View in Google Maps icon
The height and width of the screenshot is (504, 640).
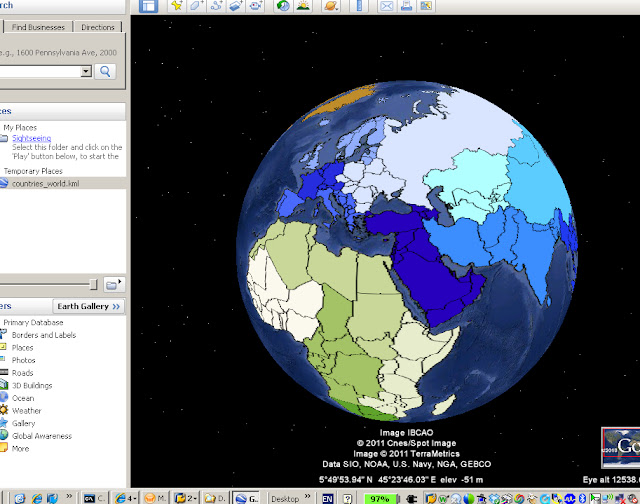tap(426, 6)
